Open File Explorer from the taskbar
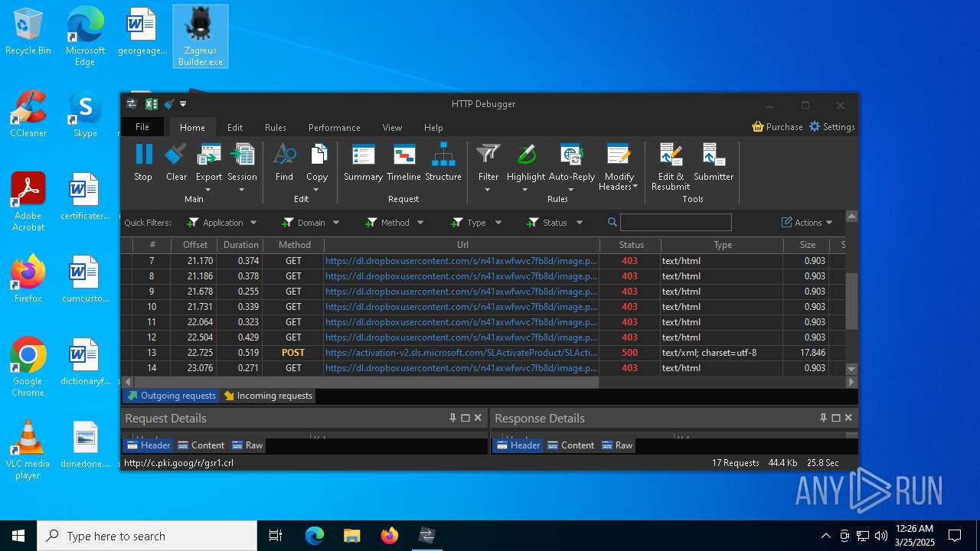 [x=351, y=536]
